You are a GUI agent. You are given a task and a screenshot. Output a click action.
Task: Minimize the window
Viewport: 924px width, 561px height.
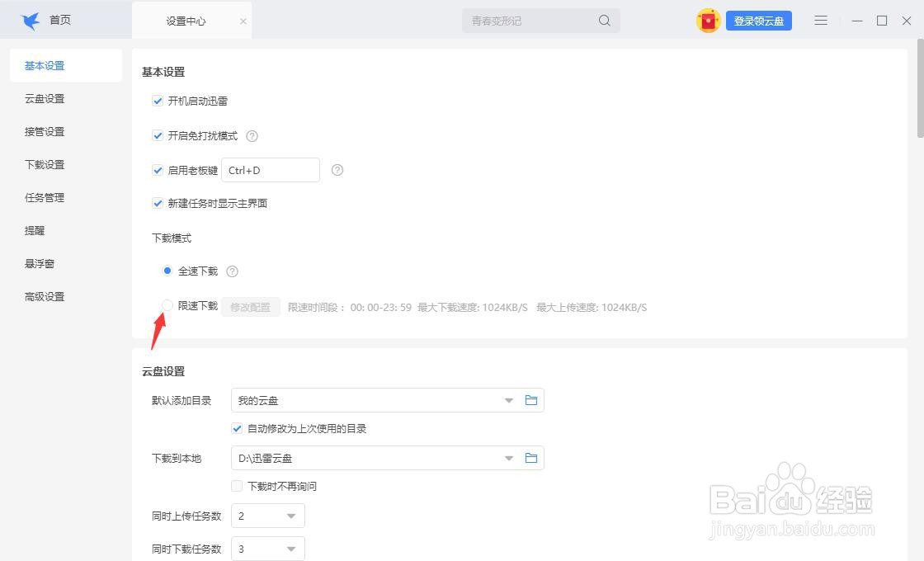pyautogui.click(x=857, y=21)
